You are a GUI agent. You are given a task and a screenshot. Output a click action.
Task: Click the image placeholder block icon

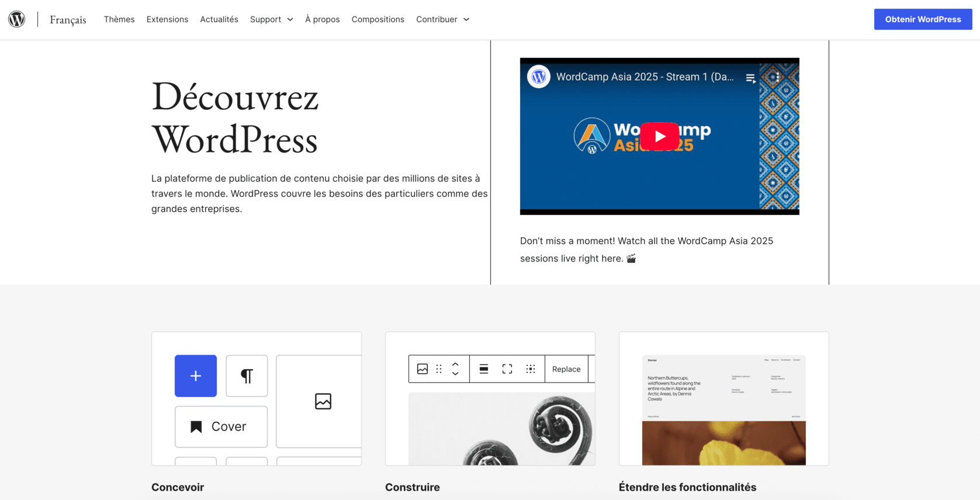coord(323,401)
